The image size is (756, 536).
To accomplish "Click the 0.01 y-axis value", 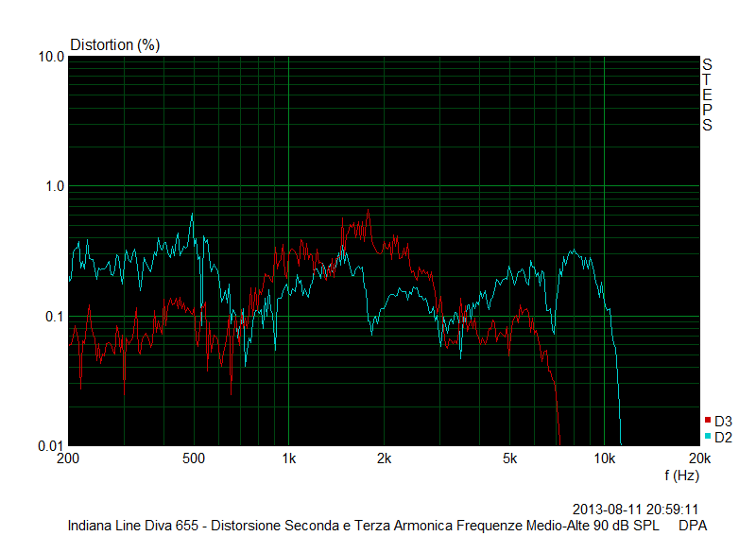I will [x=51, y=446].
